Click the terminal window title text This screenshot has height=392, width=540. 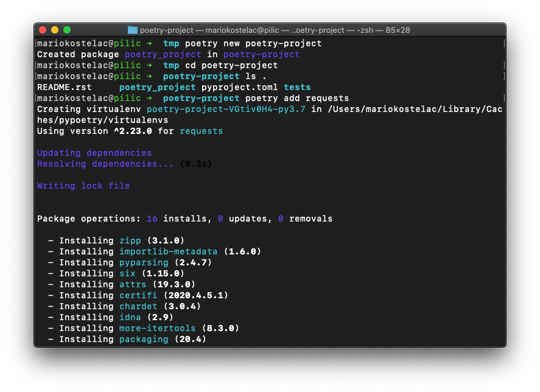(x=275, y=30)
